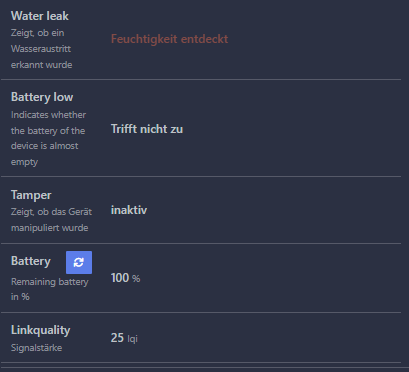This screenshot has height=372, width=409.
Task: Click the 'Wasseraustritt erkannt wurde' description text
Action: click(41, 57)
